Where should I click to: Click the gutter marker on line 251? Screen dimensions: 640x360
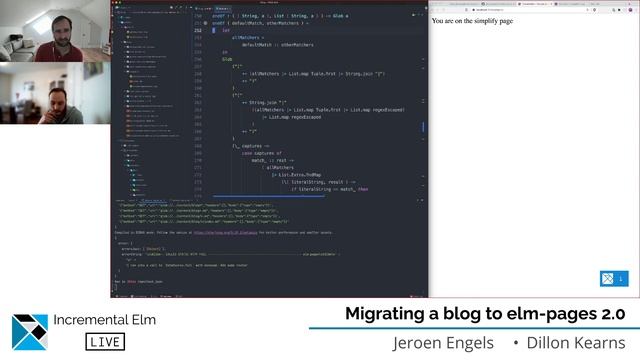click(205, 23)
